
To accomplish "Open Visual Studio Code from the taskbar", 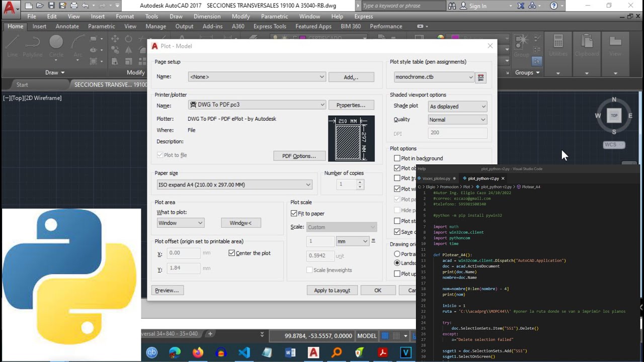I will tap(244, 352).
